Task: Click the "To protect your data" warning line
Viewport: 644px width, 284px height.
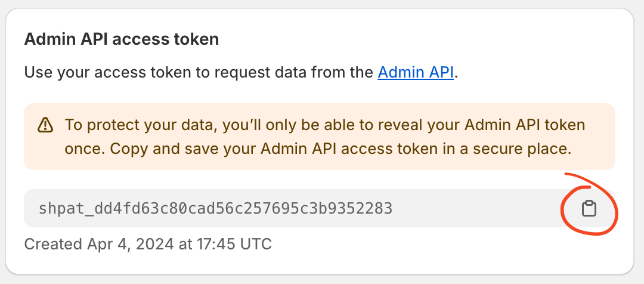Action: pyautogui.click(x=325, y=125)
